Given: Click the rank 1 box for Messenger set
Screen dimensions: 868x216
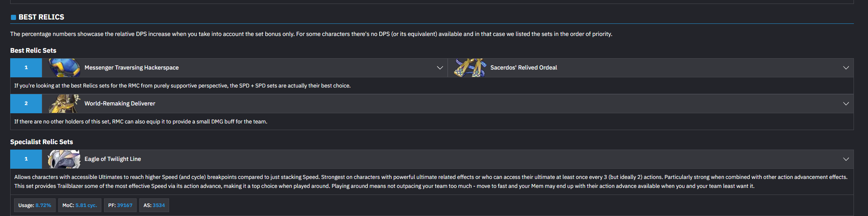Looking at the screenshot, I should [x=26, y=68].
